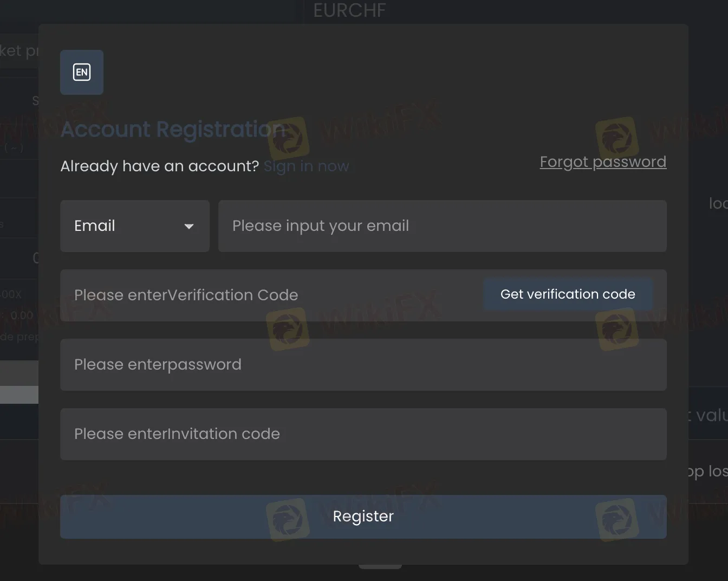Click the EURCHF symbol label behind dialog
This screenshot has width=728, height=581.
[x=349, y=10]
